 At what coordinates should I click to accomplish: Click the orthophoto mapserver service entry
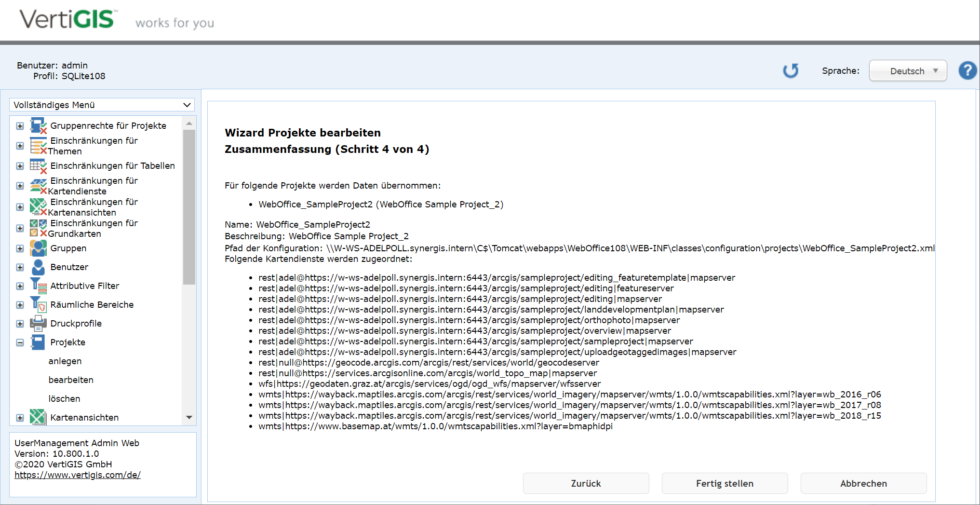(x=469, y=320)
